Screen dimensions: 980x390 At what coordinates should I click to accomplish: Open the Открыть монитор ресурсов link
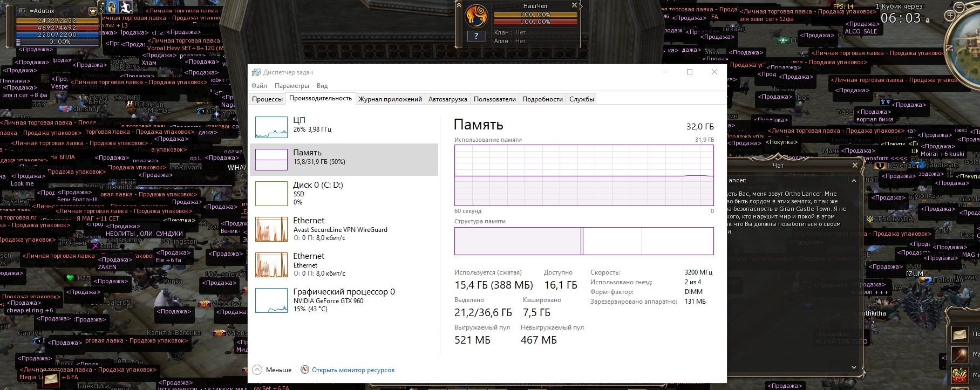[353, 370]
